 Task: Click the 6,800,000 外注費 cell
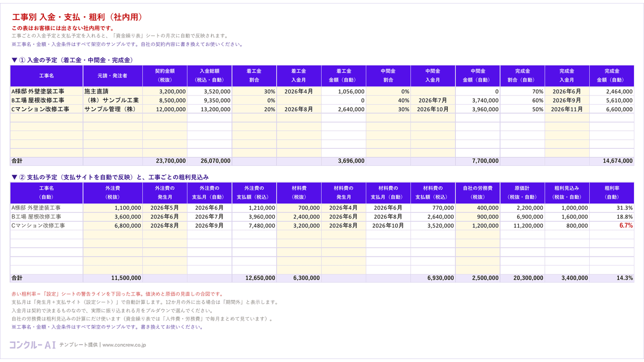[113, 226]
